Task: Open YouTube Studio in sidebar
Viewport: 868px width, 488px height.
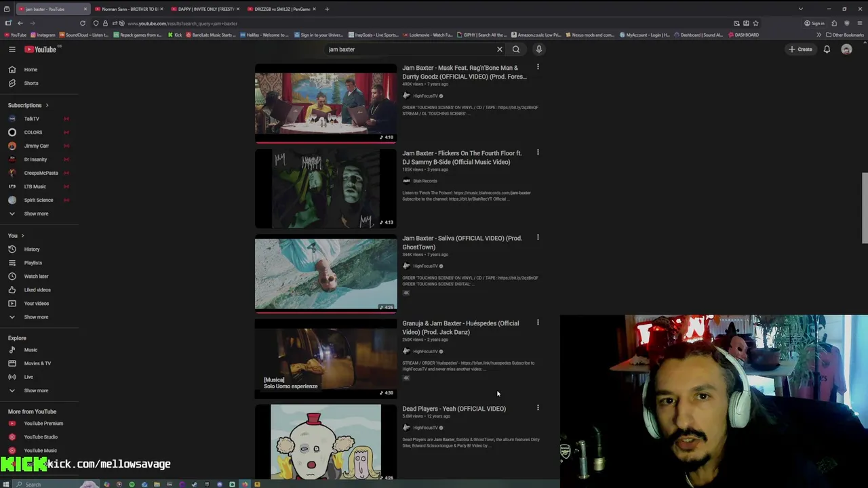Action: pos(39,437)
